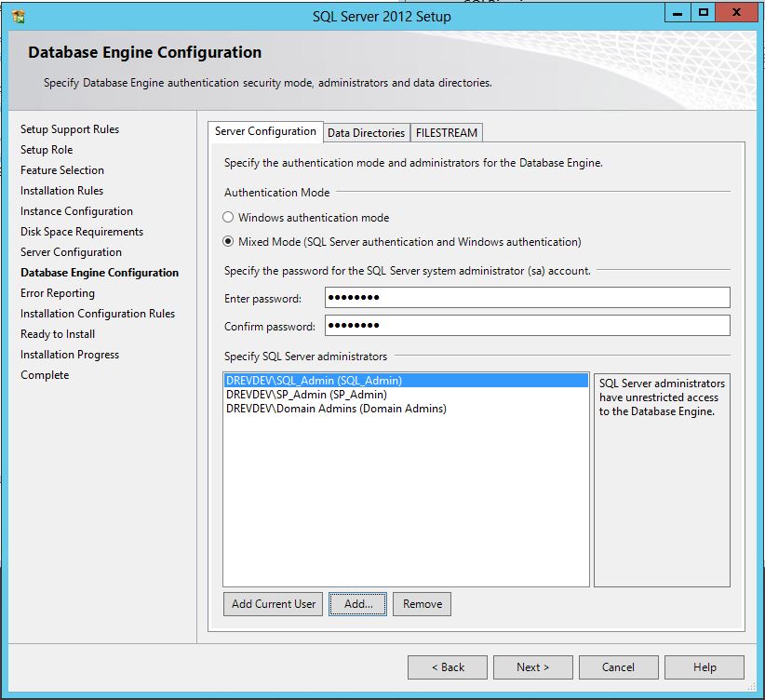Viewport: 765px width, 700px height.
Task: Select Windows authentication mode option
Action: [x=306, y=218]
